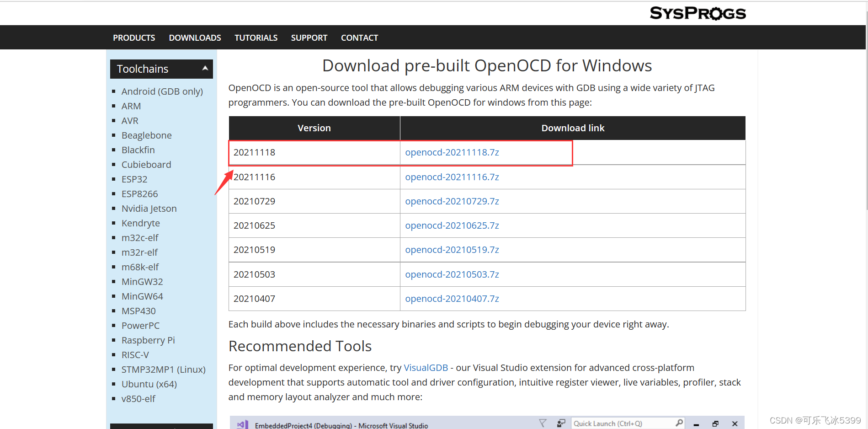Download openocd-20210519.7z
The height and width of the screenshot is (429, 868).
[452, 250]
